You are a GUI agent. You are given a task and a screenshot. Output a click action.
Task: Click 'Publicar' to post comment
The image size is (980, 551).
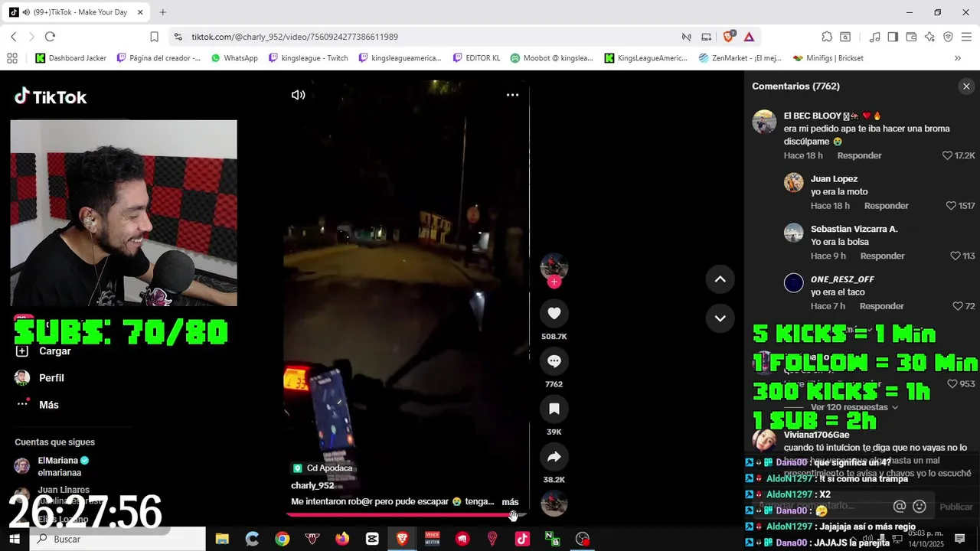click(955, 507)
